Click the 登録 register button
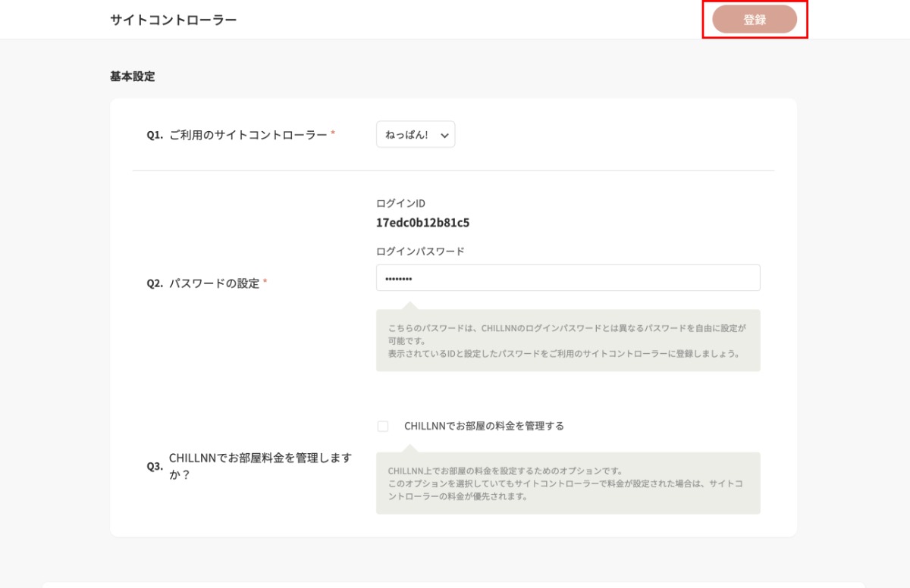 pyautogui.click(x=755, y=20)
